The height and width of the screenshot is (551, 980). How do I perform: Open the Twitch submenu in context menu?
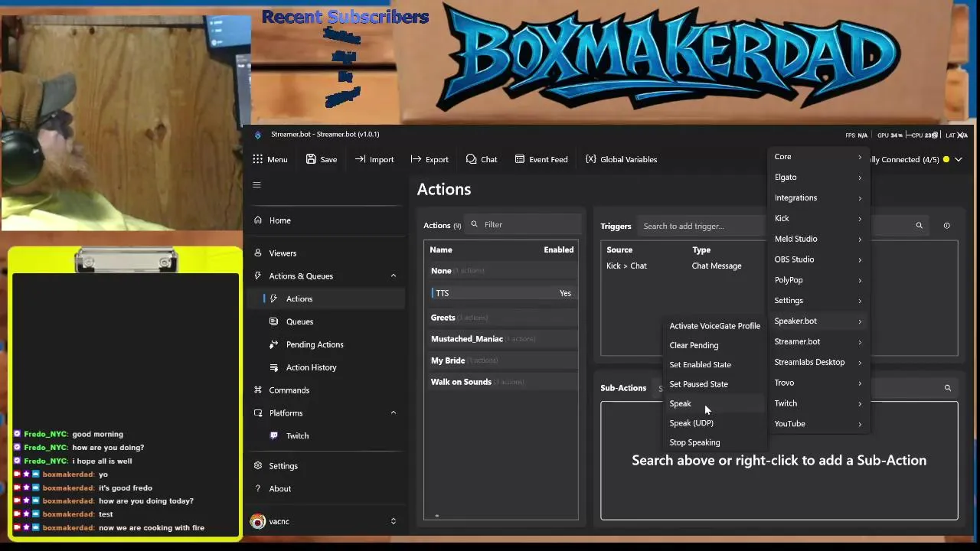pyautogui.click(x=818, y=403)
